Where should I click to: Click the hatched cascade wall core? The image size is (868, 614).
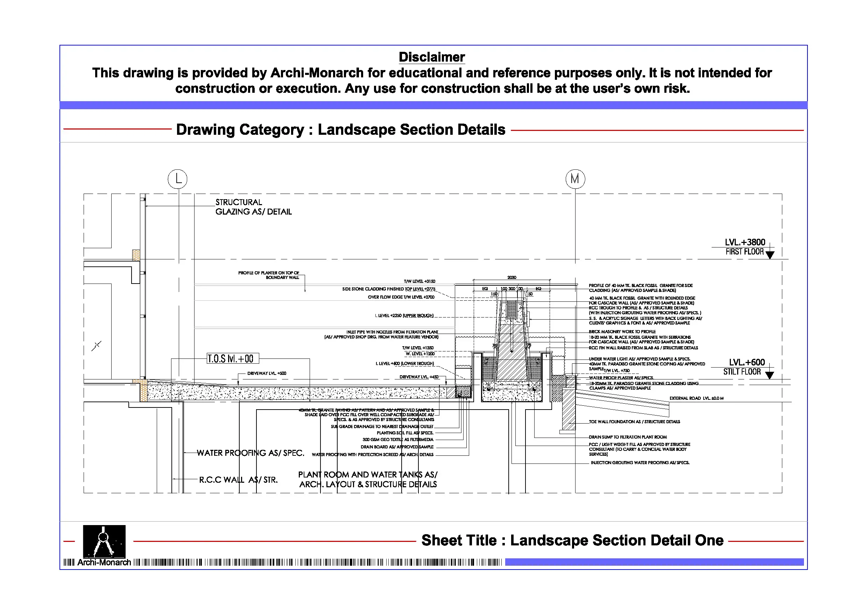(511, 356)
